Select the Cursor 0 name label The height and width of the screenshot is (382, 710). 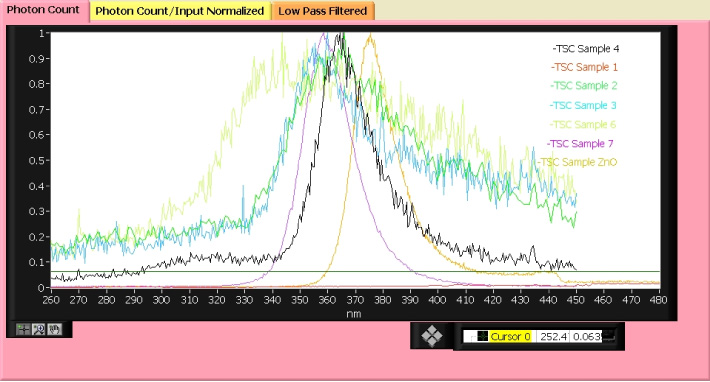point(510,336)
